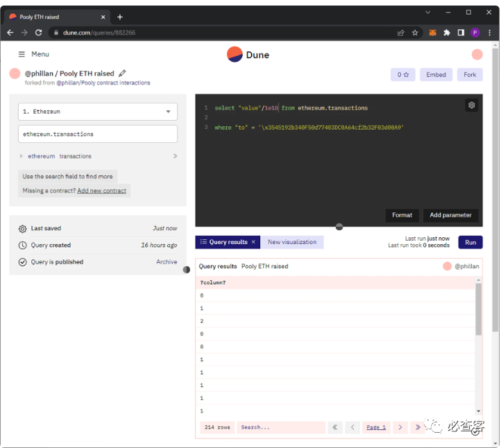Close the Pooly ETH raised tab
This screenshot has height=448, width=501.
[103, 17]
